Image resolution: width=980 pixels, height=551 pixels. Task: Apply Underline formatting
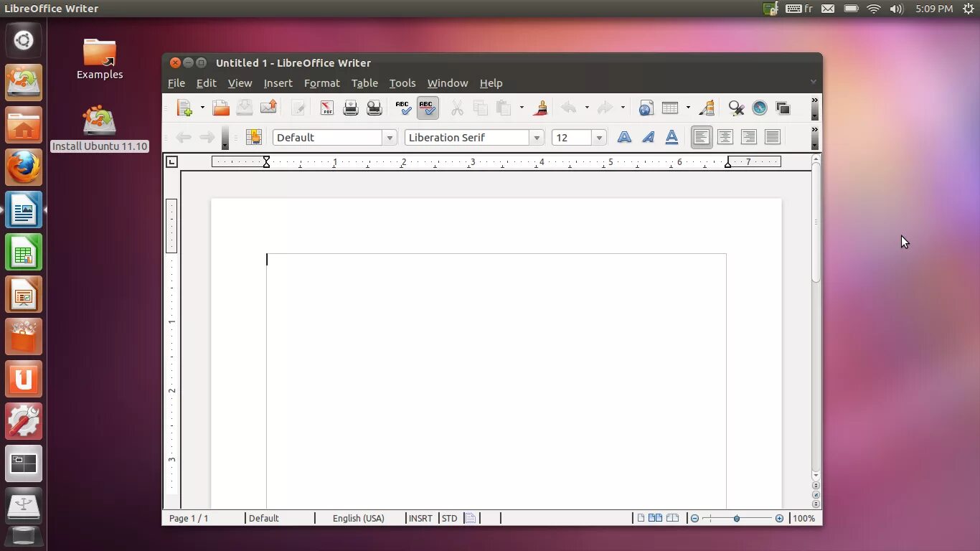(672, 137)
